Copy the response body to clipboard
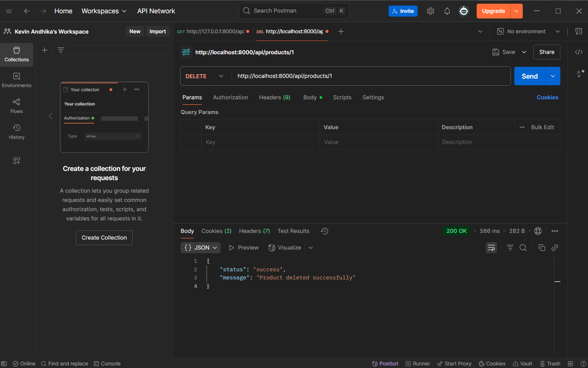The image size is (588, 368). pos(542,248)
